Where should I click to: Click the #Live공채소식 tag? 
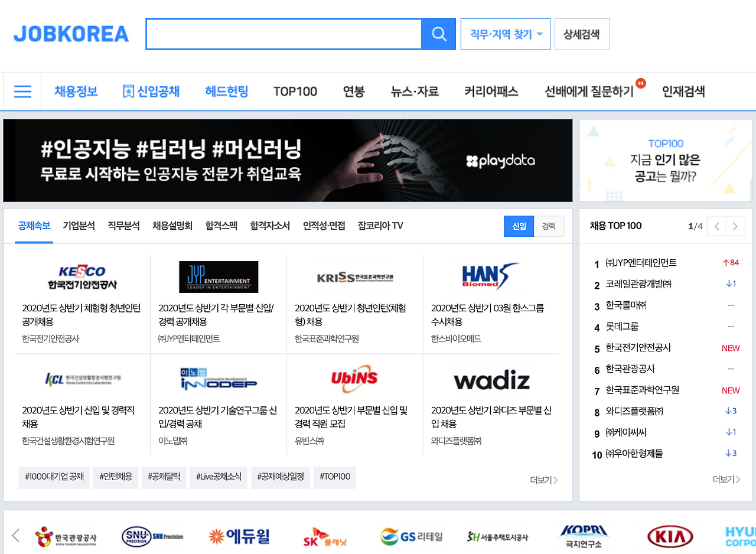tap(219, 477)
